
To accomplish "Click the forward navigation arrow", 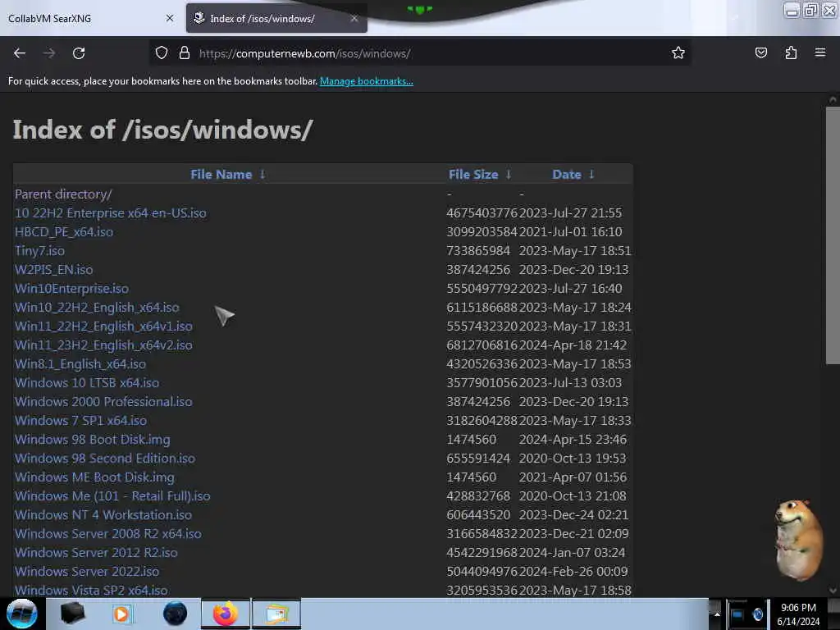I will (49, 53).
